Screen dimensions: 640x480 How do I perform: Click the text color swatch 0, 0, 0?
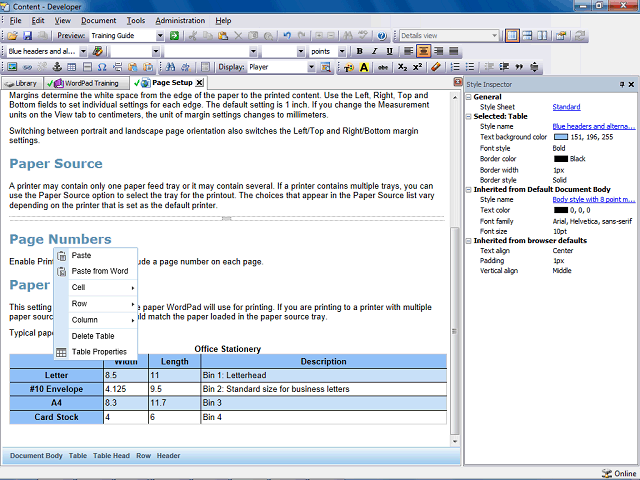(x=561, y=210)
